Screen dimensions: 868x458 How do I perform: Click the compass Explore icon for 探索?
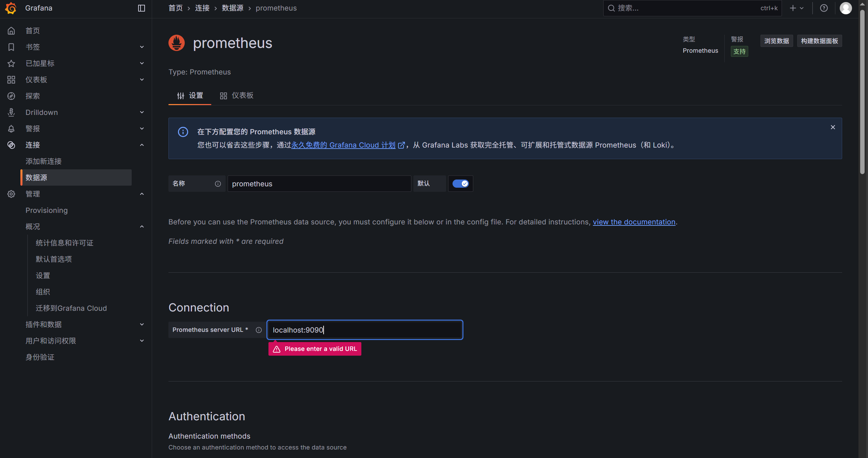[x=11, y=96]
